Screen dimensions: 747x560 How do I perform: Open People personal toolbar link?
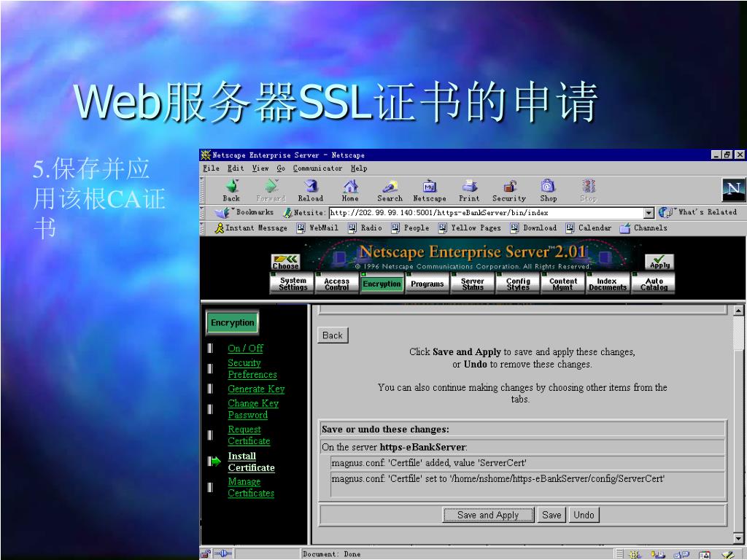(410, 228)
